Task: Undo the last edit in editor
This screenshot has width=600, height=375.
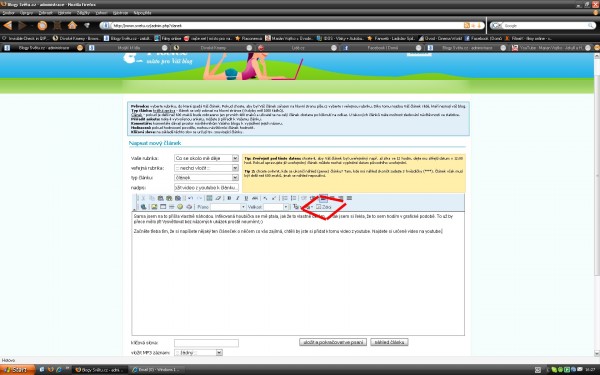Action: coord(190,198)
